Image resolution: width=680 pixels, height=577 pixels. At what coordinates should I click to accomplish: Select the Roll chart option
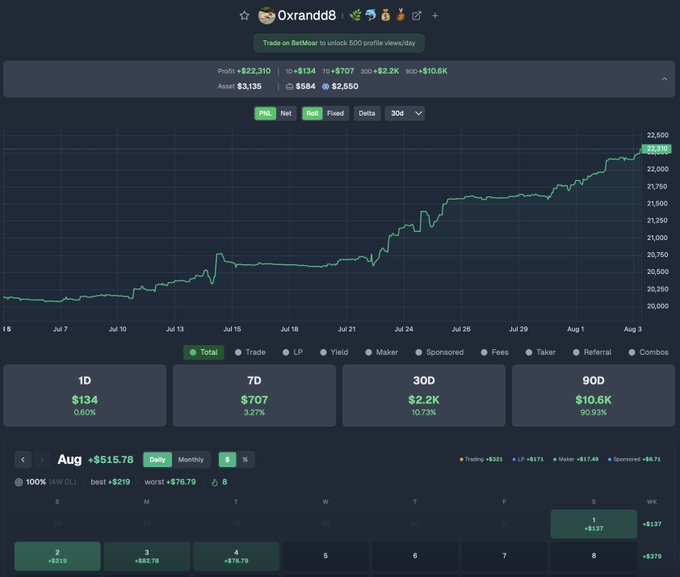(x=312, y=113)
